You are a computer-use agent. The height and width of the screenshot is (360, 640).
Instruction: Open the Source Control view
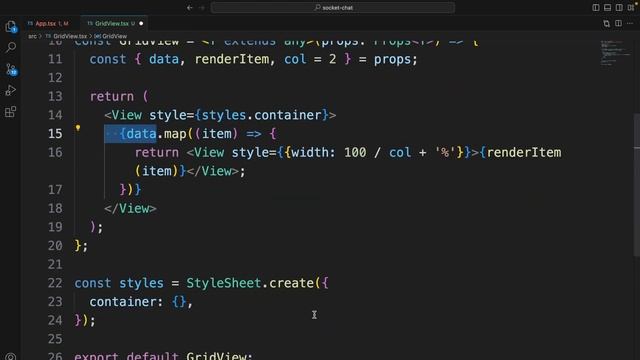11,69
